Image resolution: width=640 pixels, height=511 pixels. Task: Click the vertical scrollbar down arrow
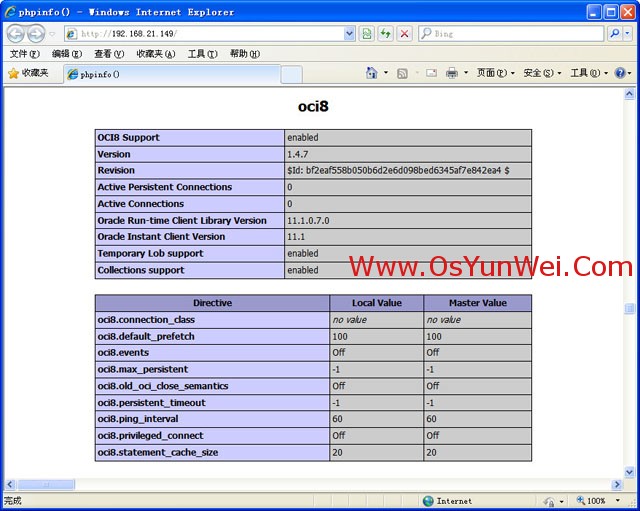pyautogui.click(x=629, y=472)
